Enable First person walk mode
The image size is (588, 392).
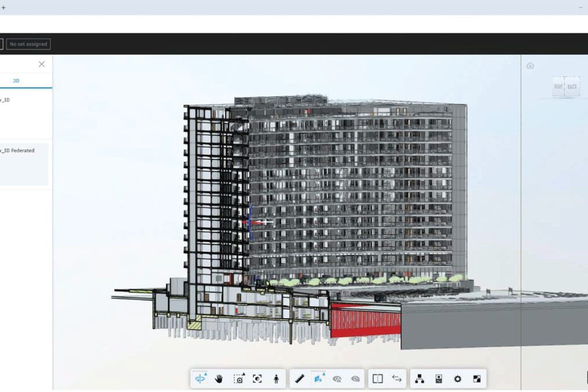coord(276,379)
